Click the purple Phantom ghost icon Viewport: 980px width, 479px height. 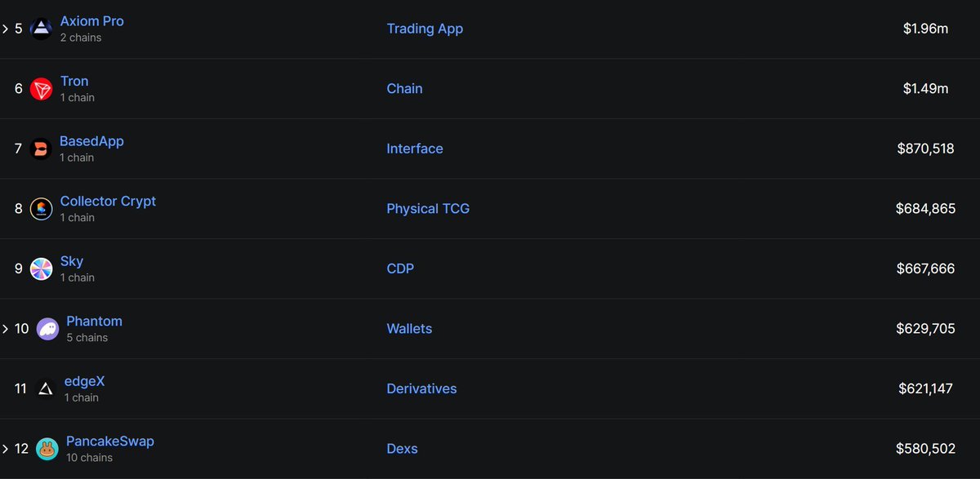(47, 329)
